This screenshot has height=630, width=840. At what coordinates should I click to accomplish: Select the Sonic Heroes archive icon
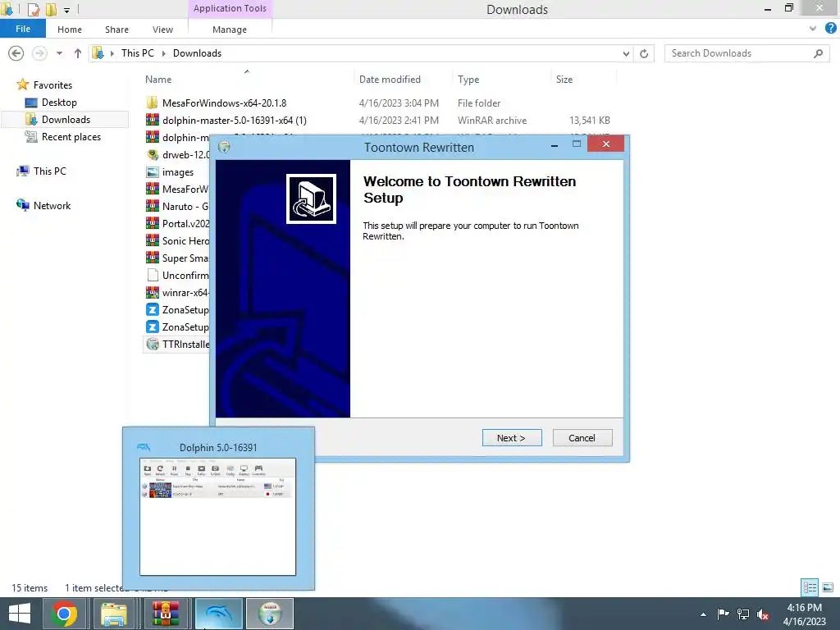153,240
